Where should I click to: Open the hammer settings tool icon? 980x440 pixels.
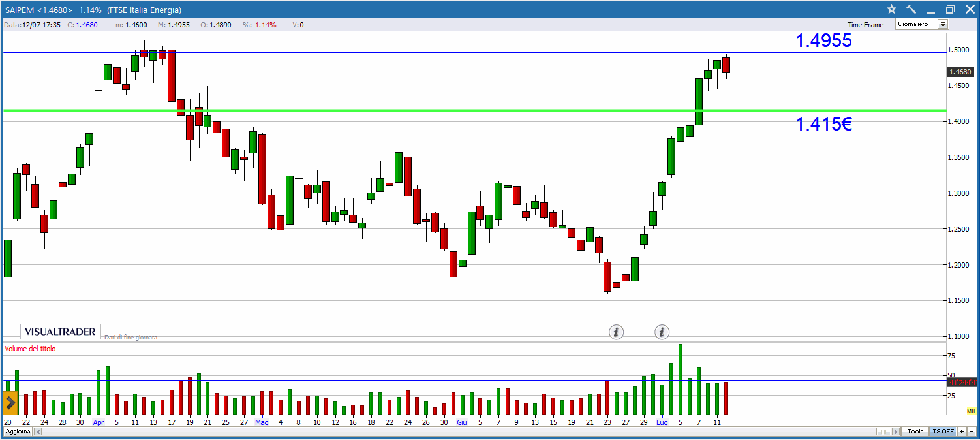[911, 9]
